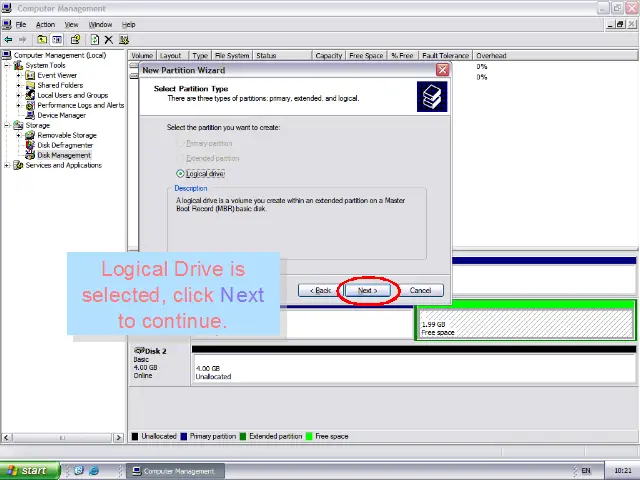
Task: Click the Back arrow toolbar icon
Action: [8, 40]
